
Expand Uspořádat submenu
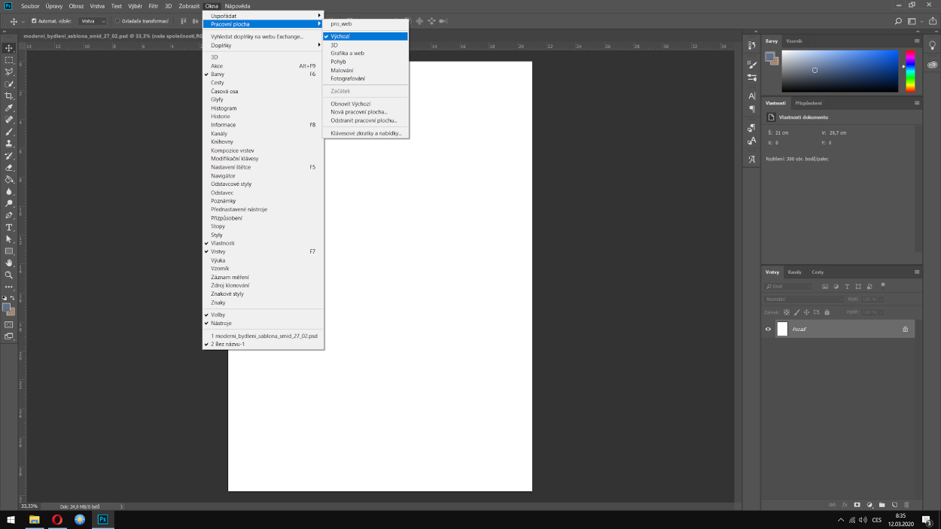pyautogui.click(x=263, y=16)
